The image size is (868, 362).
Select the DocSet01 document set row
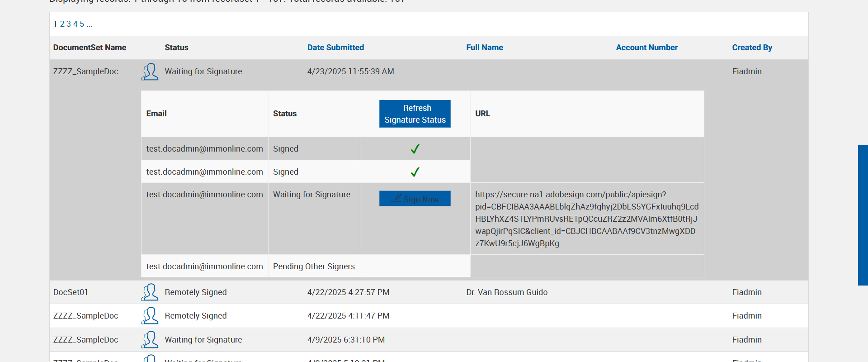tap(71, 292)
